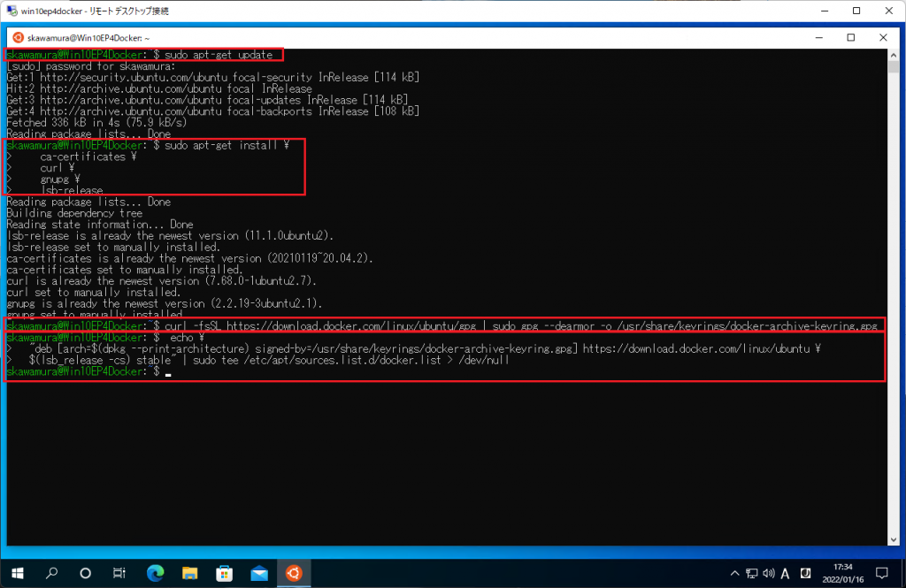Screen dimensions: 906x588
Task: Show hidden system tray icons
Action: (x=734, y=574)
